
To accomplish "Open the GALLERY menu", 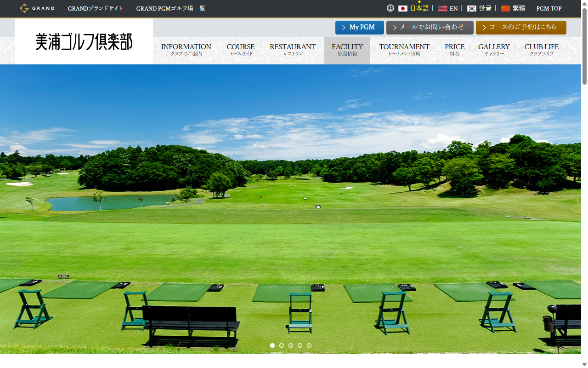I will tap(494, 50).
